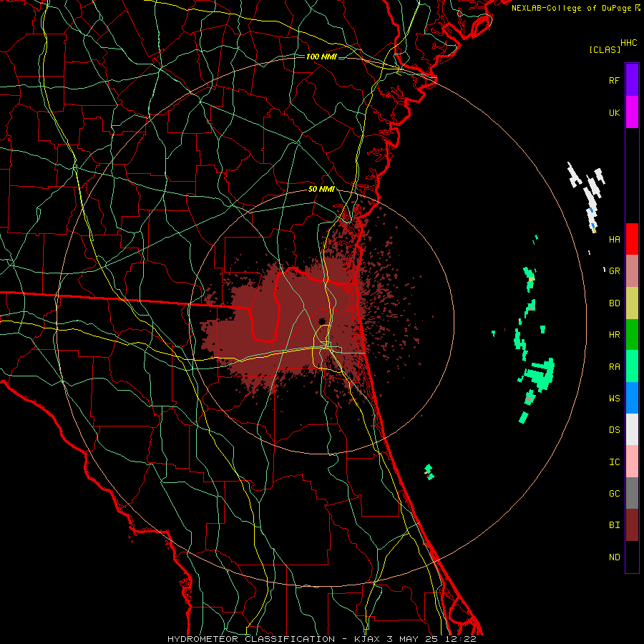Click the "HA" legend label
Viewport: 644px width, 644px height.
(614, 240)
